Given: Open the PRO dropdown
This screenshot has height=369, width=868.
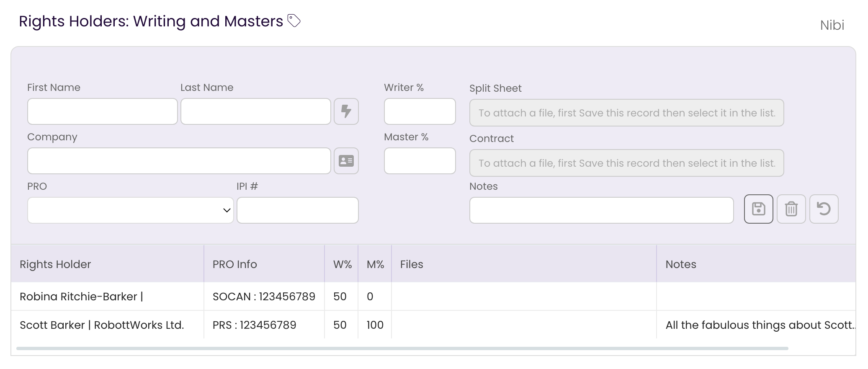Looking at the screenshot, I should click(x=131, y=210).
